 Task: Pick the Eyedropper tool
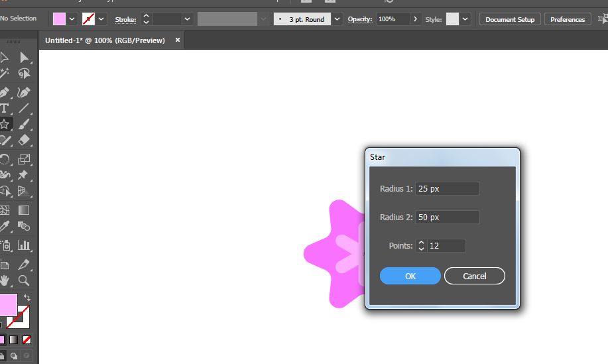click(x=4, y=226)
